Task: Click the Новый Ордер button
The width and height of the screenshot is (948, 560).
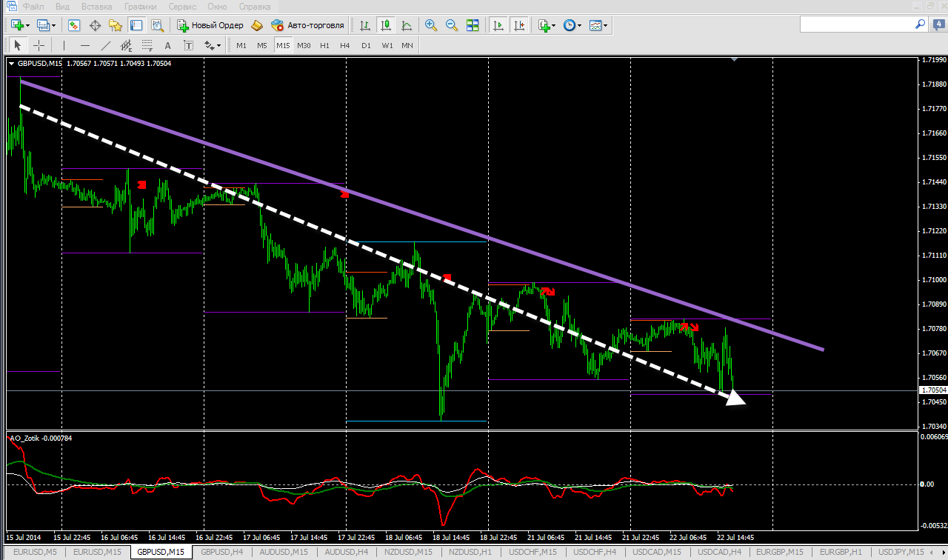Action: (x=210, y=25)
